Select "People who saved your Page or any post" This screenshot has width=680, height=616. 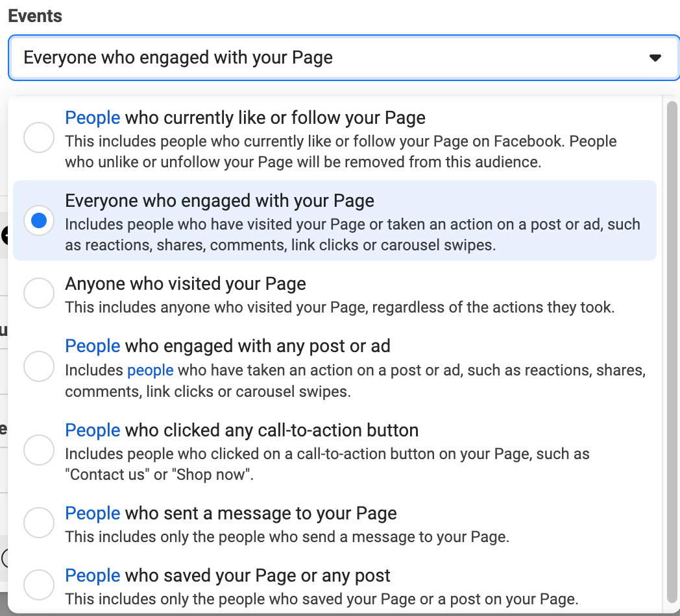pyautogui.click(x=39, y=584)
